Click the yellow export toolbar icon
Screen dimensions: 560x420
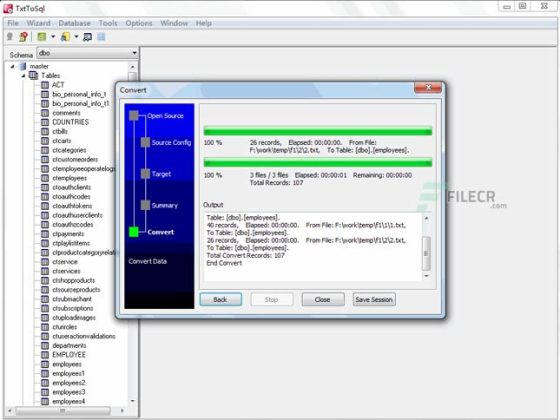(x=65, y=36)
